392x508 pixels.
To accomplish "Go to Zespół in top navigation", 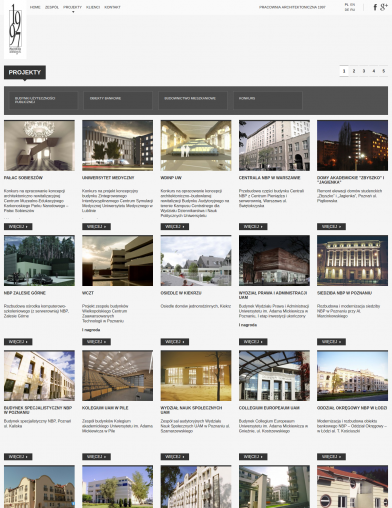I will pos(52,7).
